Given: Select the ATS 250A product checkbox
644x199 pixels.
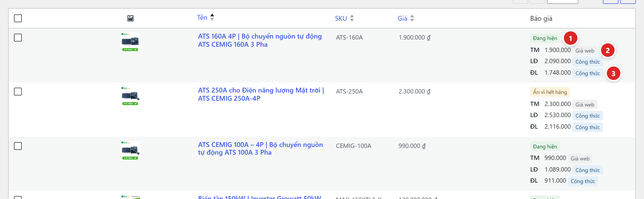Looking at the screenshot, I should tap(18, 92).
